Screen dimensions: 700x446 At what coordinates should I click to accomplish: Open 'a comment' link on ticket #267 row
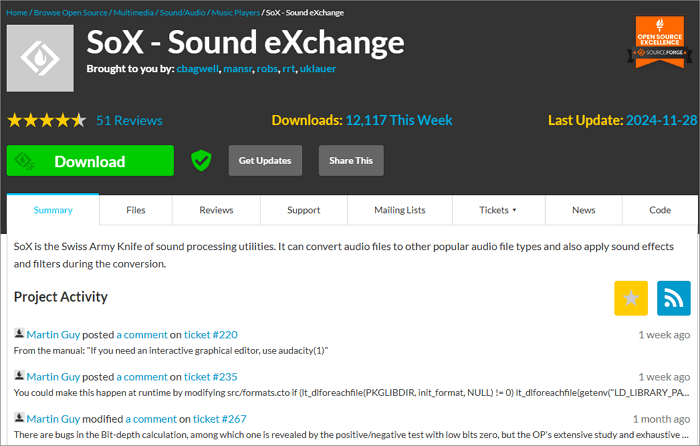(151, 419)
